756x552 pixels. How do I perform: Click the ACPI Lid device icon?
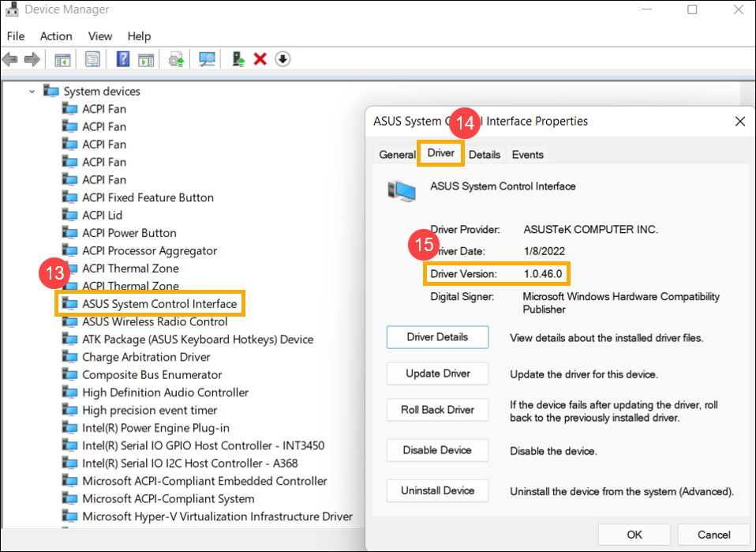[x=70, y=215]
